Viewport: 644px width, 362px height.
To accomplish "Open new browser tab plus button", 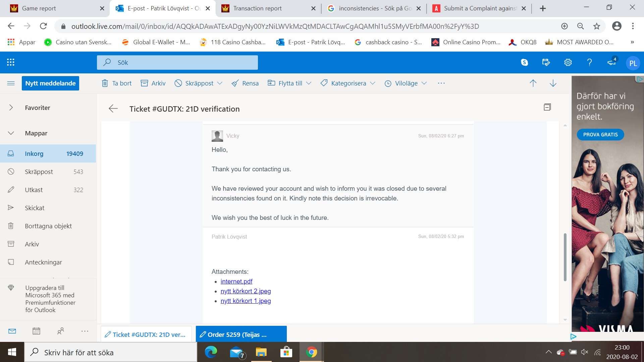I will (x=543, y=8).
